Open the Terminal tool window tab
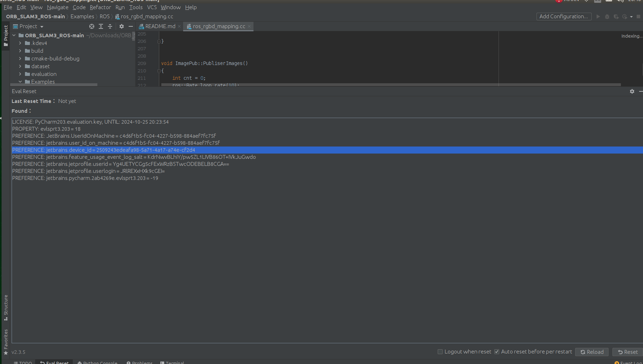643x364 pixels. click(x=172, y=362)
